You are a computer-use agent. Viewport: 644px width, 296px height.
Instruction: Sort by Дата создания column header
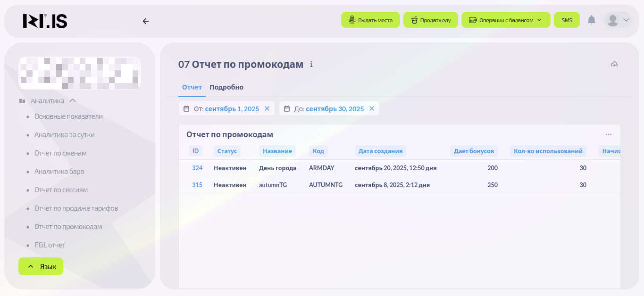[x=380, y=151]
